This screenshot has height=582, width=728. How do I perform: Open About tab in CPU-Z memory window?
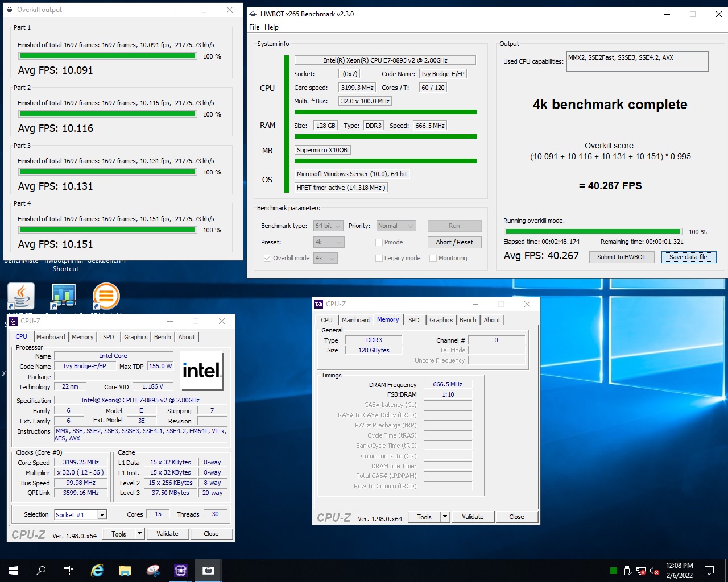coord(492,320)
